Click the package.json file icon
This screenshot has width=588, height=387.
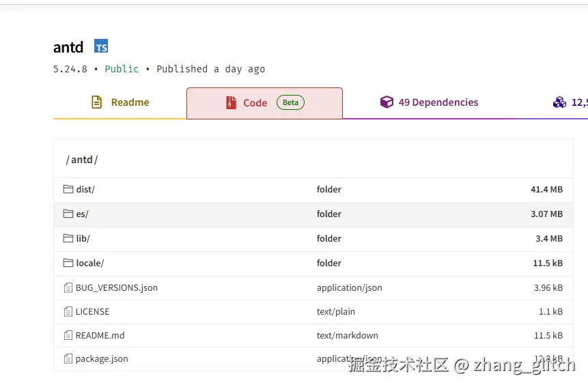(x=68, y=359)
